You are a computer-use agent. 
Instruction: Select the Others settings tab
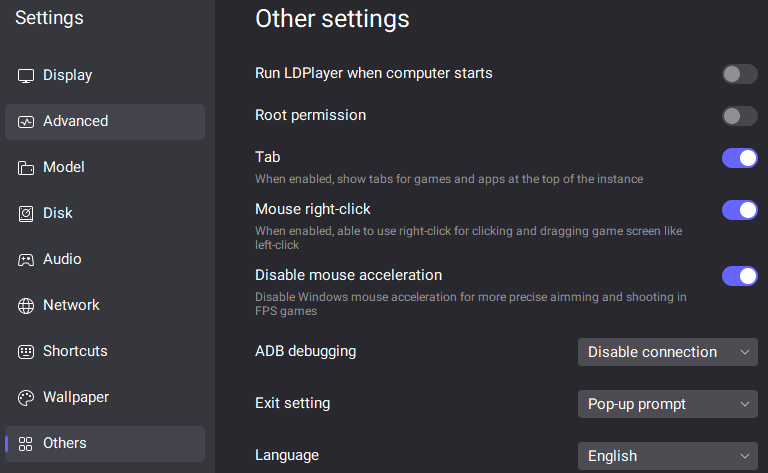click(105, 444)
